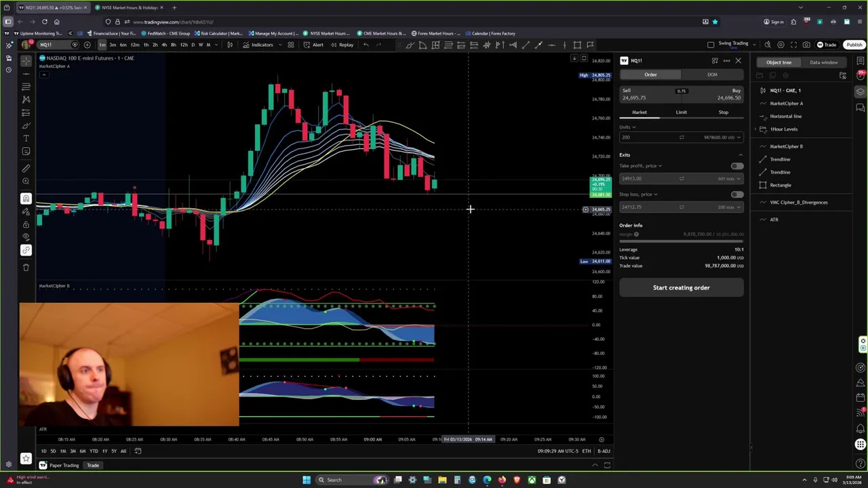Screen dimensions: 868x488
Task: Enter fullscreen mode
Action: 793,45
